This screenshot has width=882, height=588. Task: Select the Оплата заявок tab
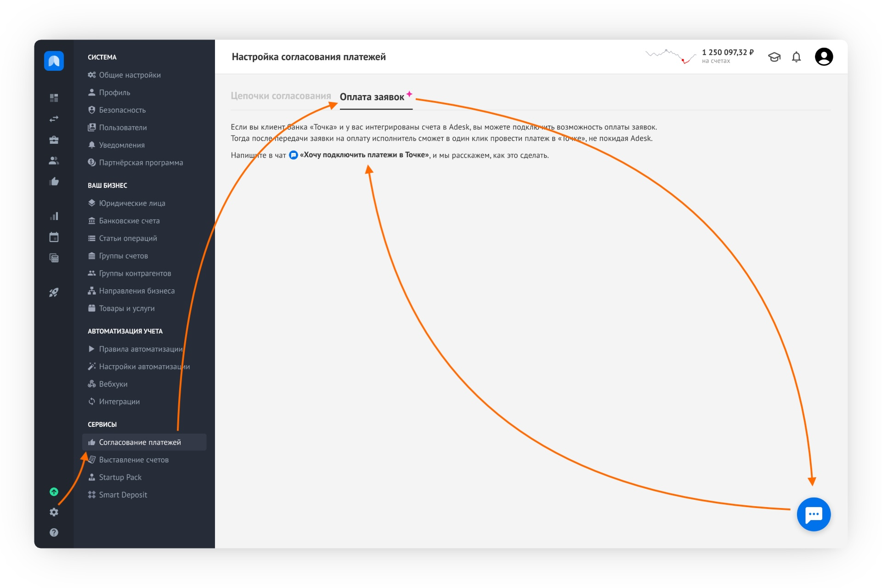372,97
